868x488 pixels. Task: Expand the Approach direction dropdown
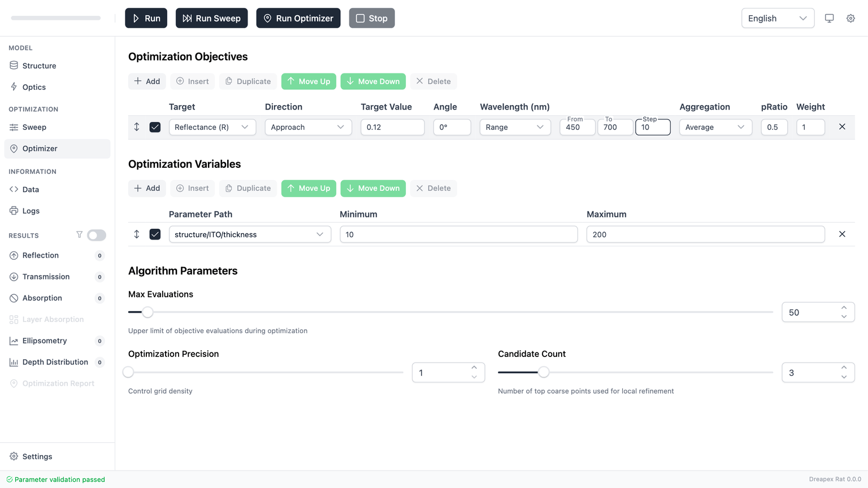(x=308, y=127)
